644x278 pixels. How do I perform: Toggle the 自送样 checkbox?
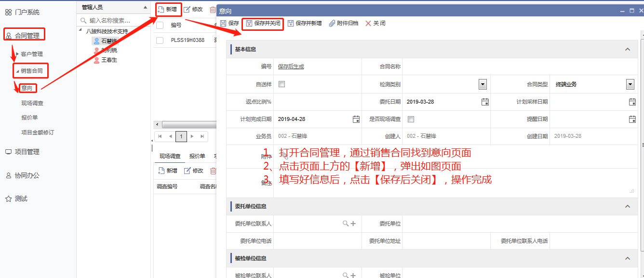pyautogui.click(x=282, y=84)
